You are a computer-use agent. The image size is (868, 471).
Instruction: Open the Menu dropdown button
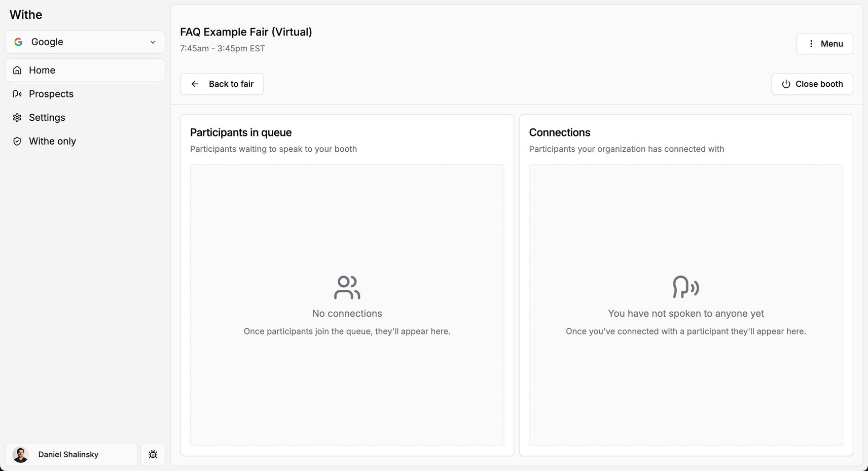point(824,44)
